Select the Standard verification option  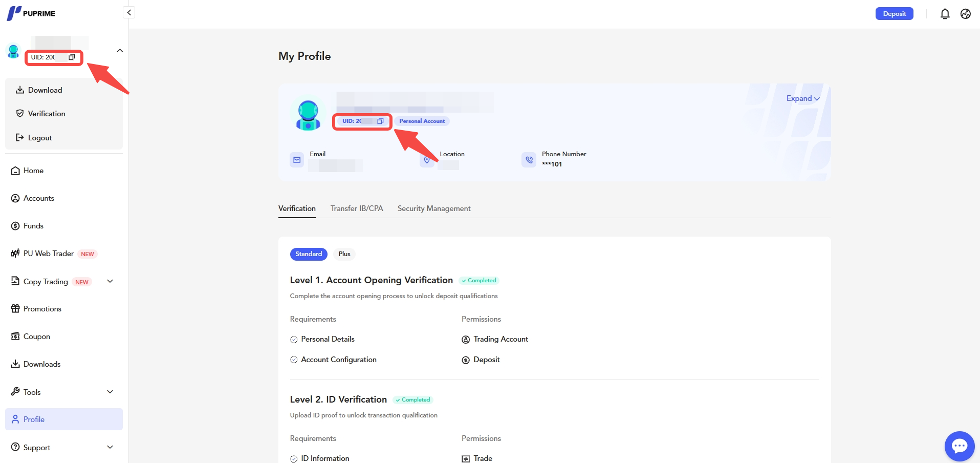pos(309,254)
